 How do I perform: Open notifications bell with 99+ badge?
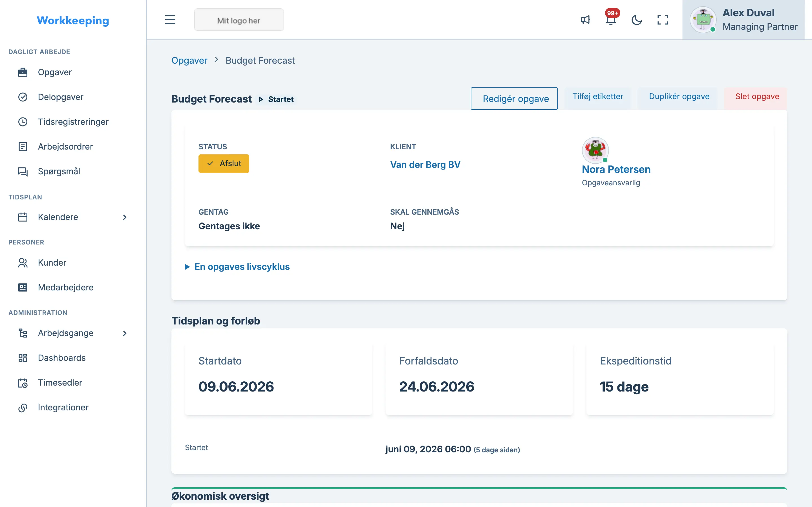point(611,19)
